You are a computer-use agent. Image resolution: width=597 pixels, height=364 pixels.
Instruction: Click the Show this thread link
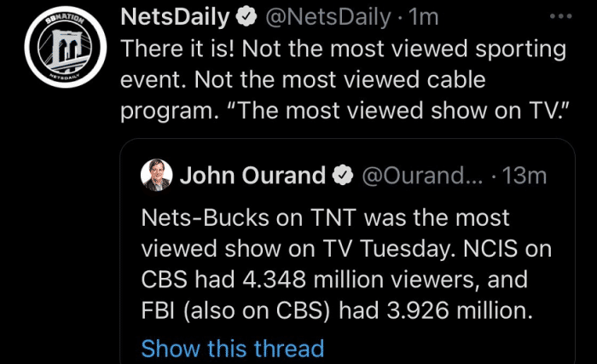pyautogui.click(x=232, y=349)
